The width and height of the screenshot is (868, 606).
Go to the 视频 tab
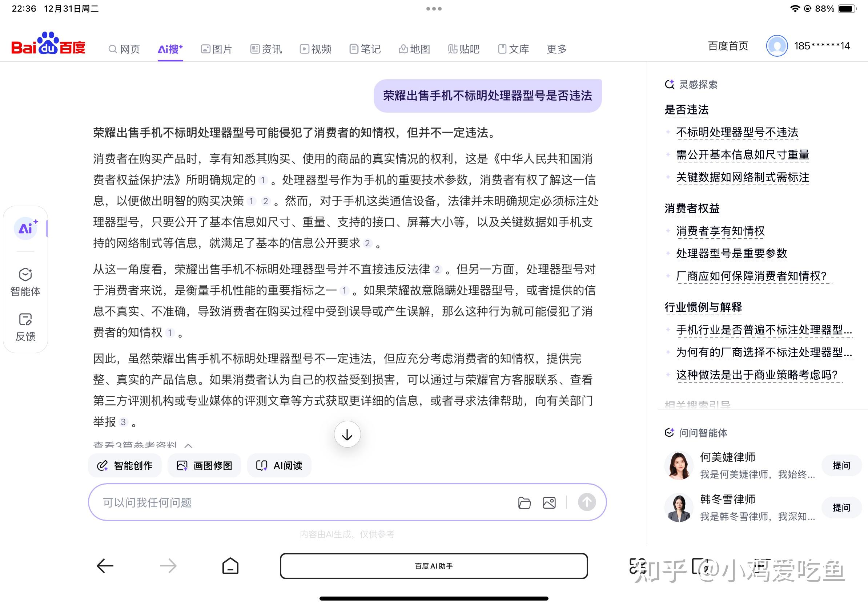click(315, 49)
